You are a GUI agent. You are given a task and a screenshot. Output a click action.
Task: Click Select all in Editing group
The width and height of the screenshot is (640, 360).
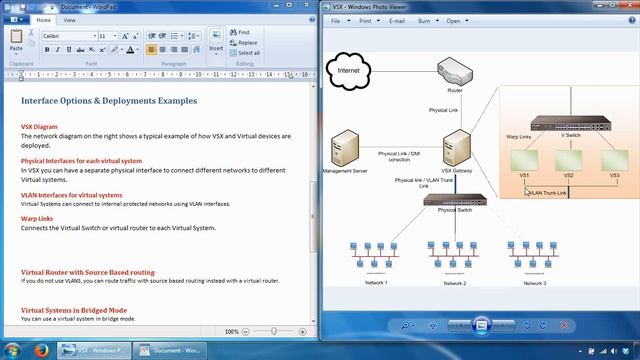pyautogui.click(x=245, y=53)
